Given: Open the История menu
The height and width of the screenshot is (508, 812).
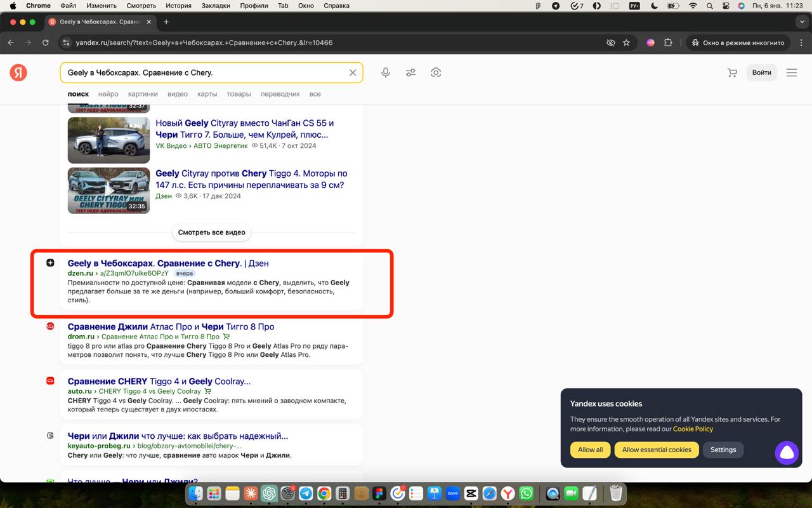Looking at the screenshot, I should (178, 6).
